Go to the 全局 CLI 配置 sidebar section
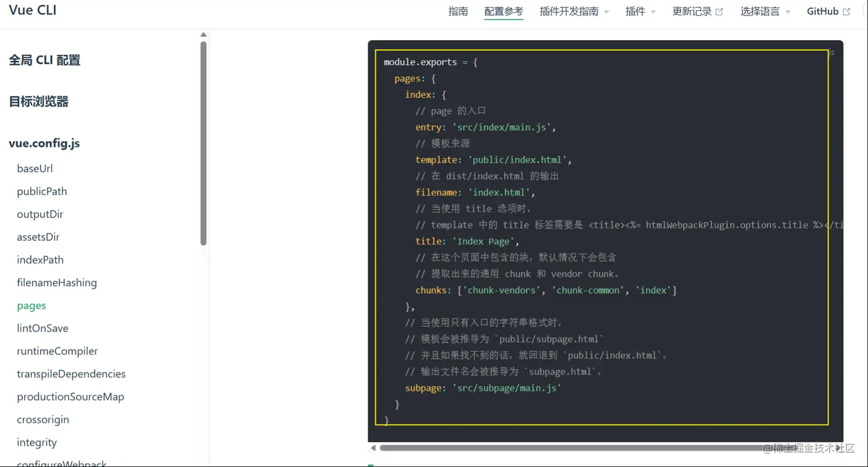 (45, 60)
